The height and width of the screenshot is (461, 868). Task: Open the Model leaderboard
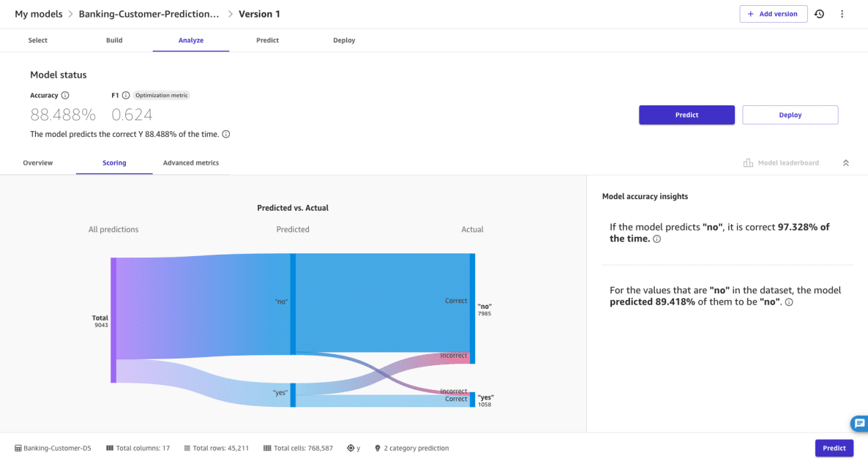(x=781, y=162)
